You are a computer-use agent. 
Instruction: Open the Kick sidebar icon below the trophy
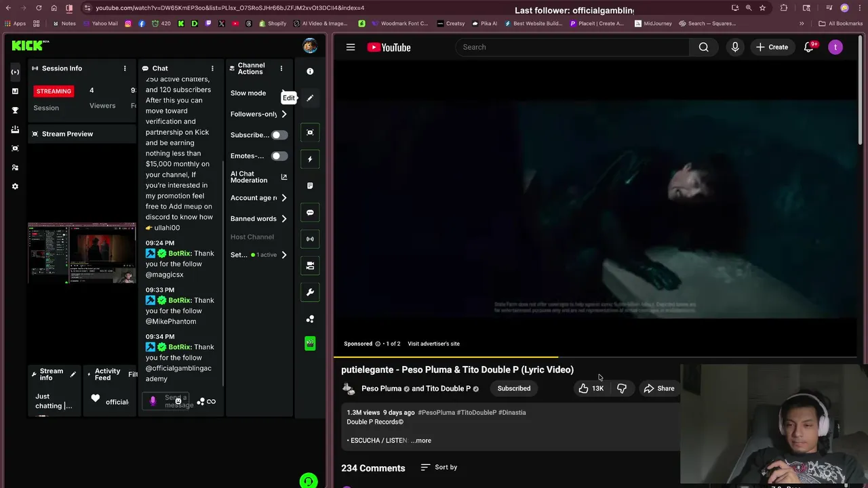16,129
